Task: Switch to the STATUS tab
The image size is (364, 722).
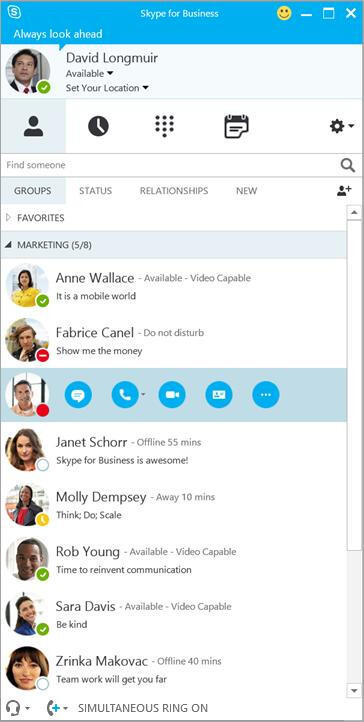Action: click(x=95, y=191)
